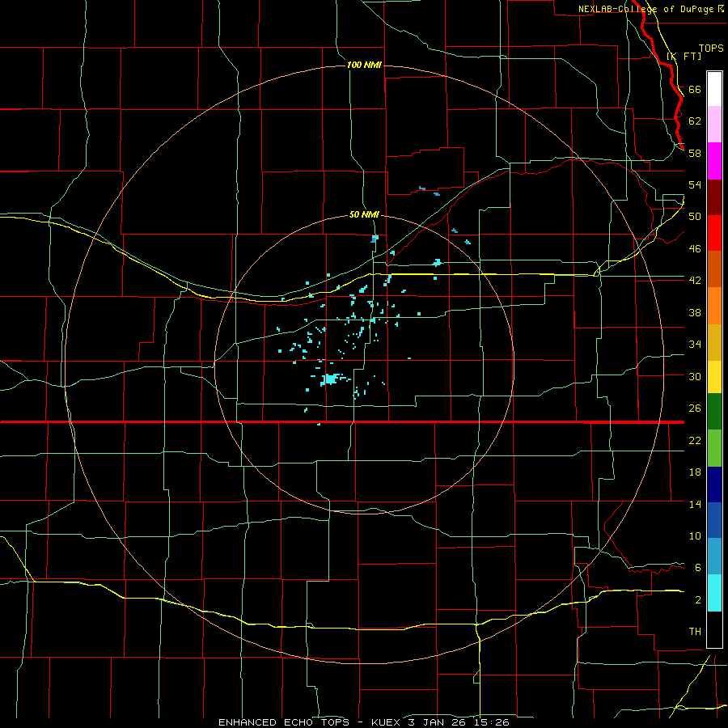Click the '46' legend scale value

[x=695, y=249]
